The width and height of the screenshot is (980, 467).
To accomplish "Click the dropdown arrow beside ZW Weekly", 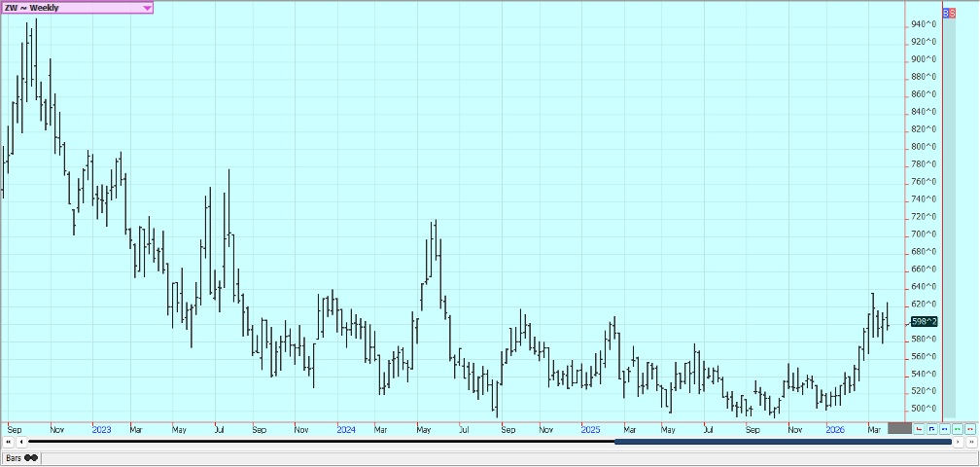I will coord(147,8).
